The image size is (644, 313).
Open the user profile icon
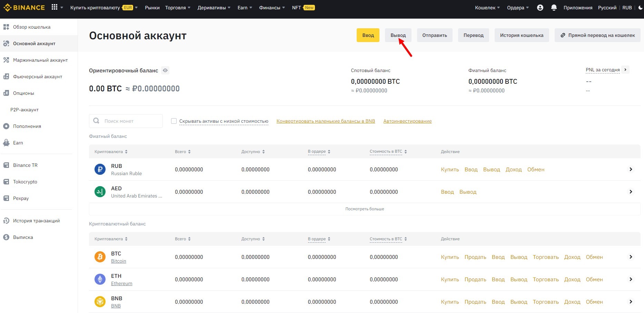pos(540,8)
